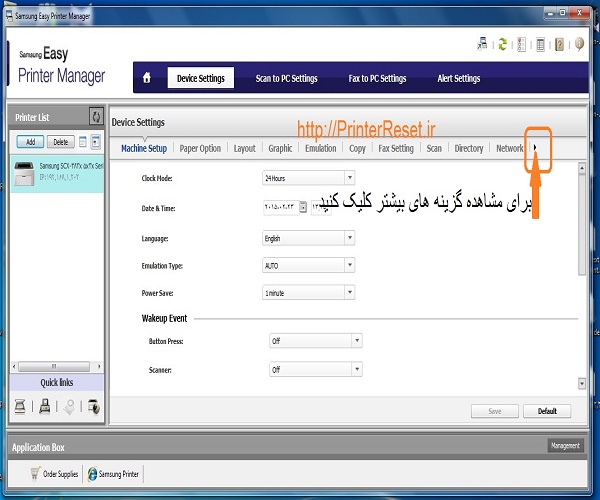Select the Layout sub-tab
The width and height of the screenshot is (600, 500).
tap(245, 148)
